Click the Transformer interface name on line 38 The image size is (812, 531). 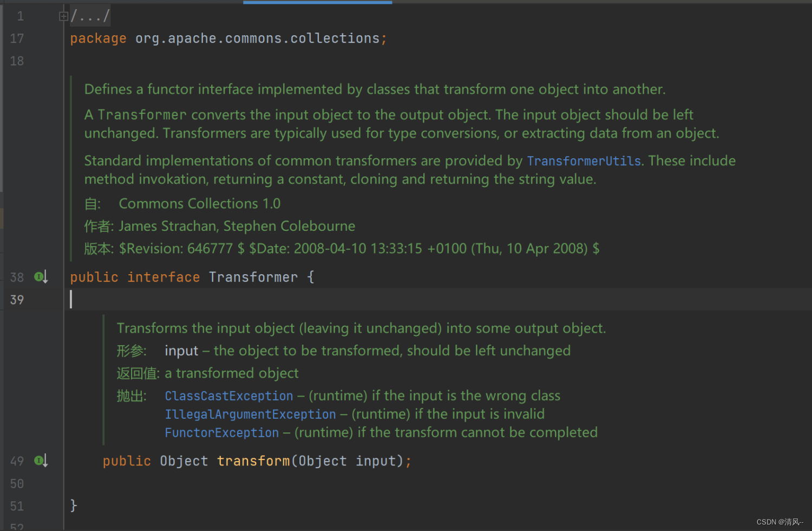(253, 277)
